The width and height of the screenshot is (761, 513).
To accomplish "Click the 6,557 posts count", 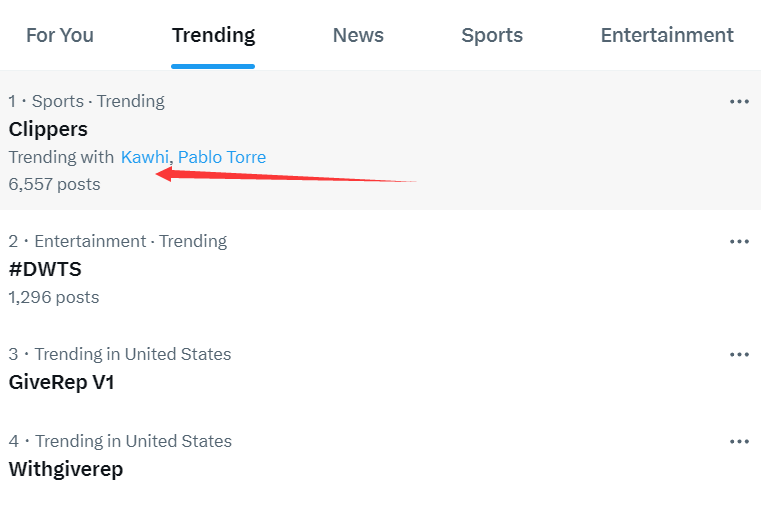I will (54, 184).
